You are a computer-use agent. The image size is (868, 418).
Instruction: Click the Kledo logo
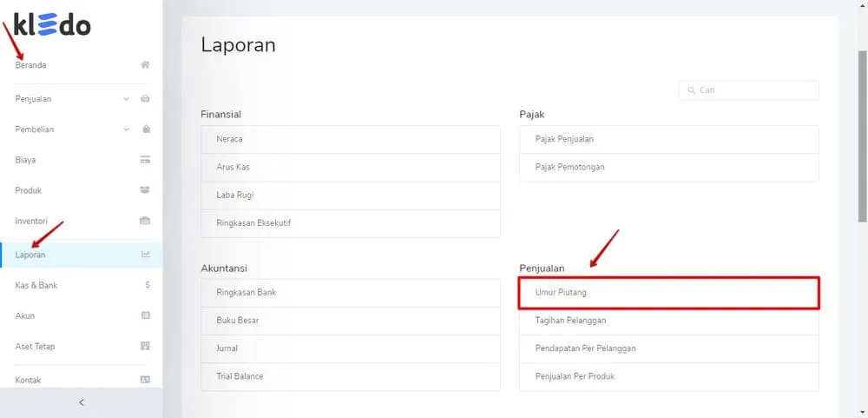point(52,25)
